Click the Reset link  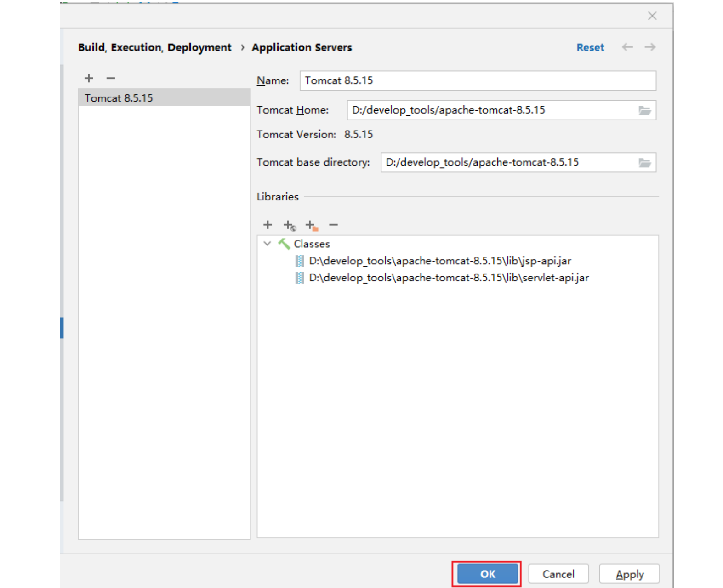590,47
